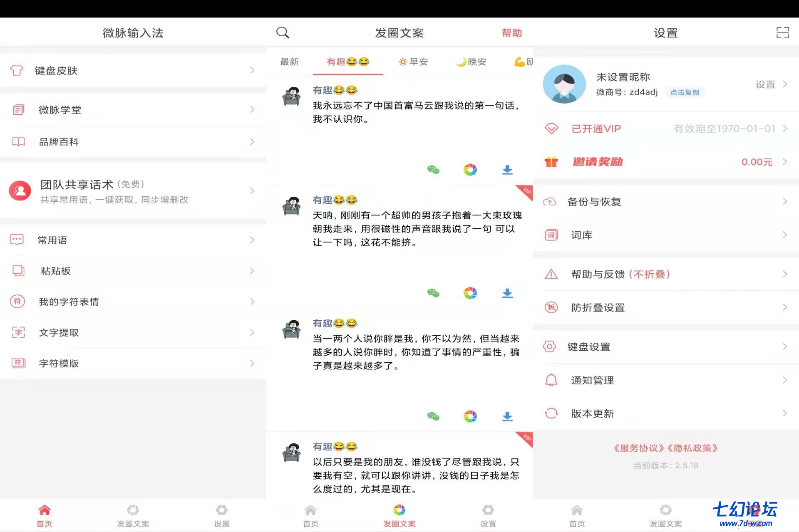This screenshot has width=799, height=532.
Task: Click the VIP diamond icon
Action: tap(551, 129)
